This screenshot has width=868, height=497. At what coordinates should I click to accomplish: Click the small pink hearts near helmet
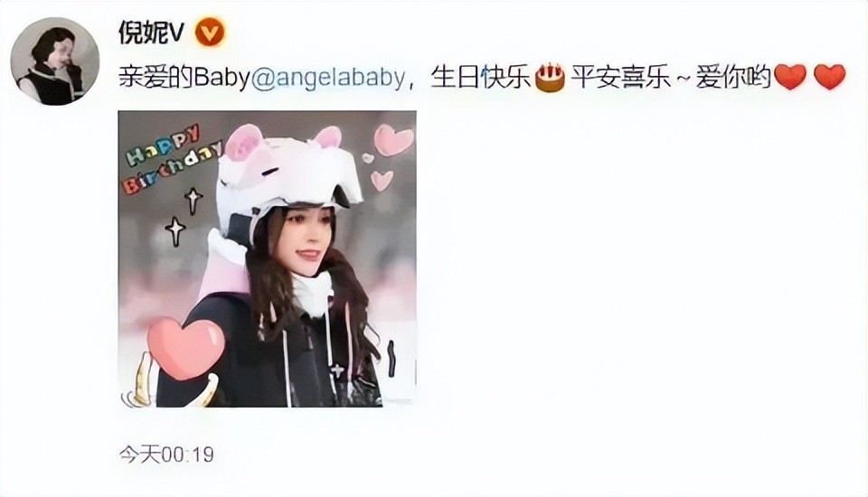[389, 155]
